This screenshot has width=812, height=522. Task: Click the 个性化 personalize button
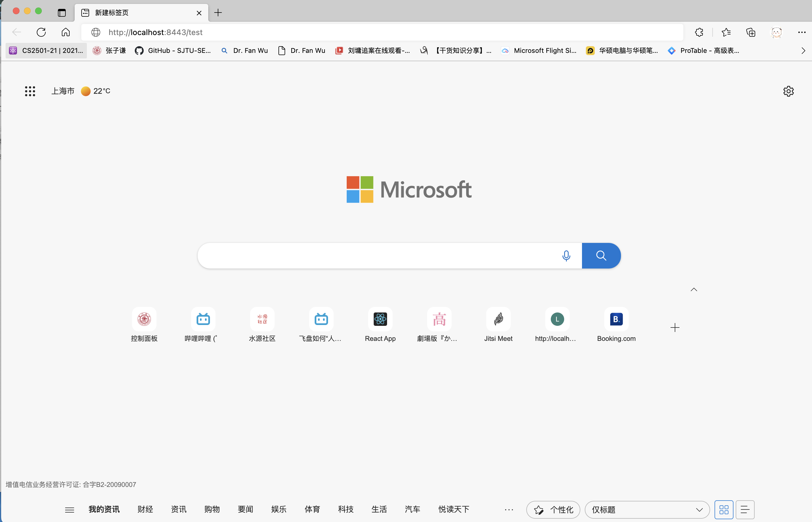[553, 509]
